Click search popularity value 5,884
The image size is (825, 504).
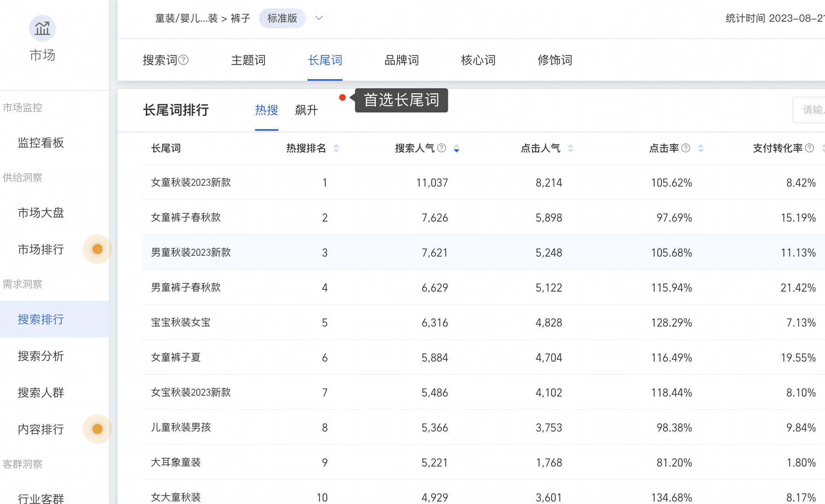(435, 358)
